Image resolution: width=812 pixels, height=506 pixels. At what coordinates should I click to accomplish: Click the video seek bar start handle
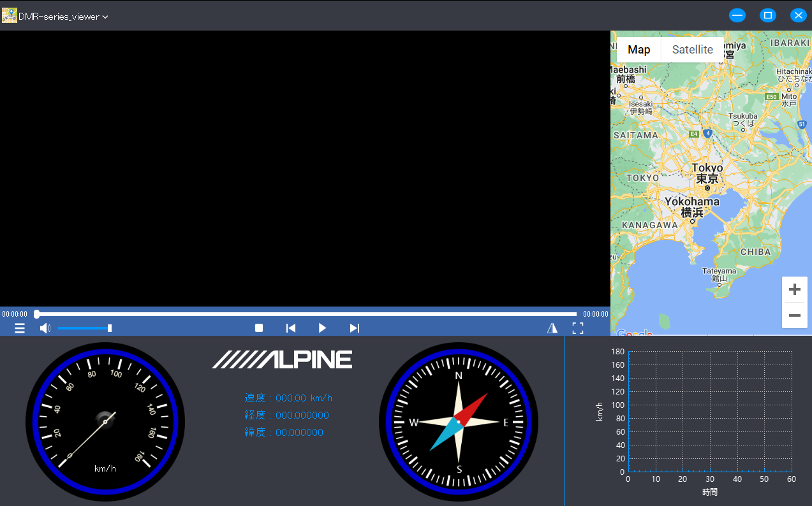(37, 314)
